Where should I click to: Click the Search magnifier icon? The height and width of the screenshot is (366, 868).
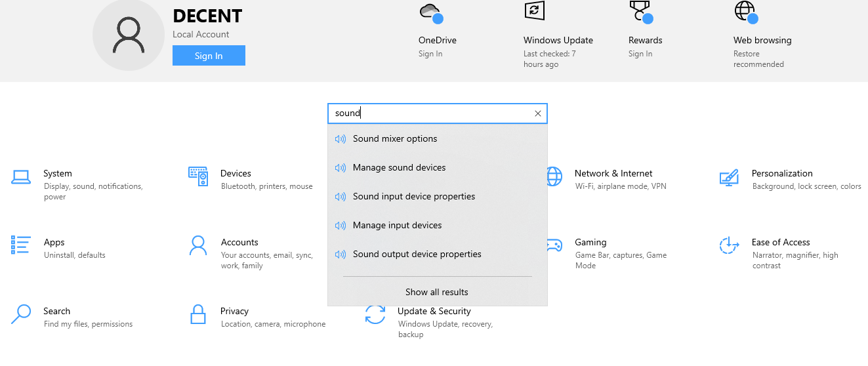(x=21, y=314)
